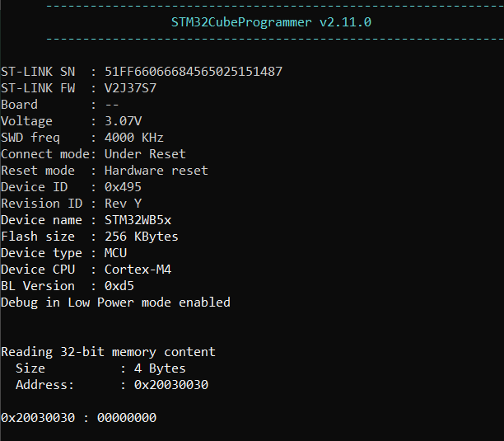This screenshot has height=441, width=504.
Task: Click the Revision ID value Rev Y
Action: [123, 204]
